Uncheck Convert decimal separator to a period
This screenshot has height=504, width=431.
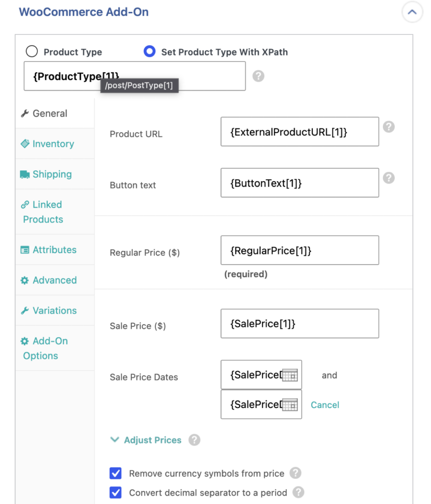coord(116,492)
